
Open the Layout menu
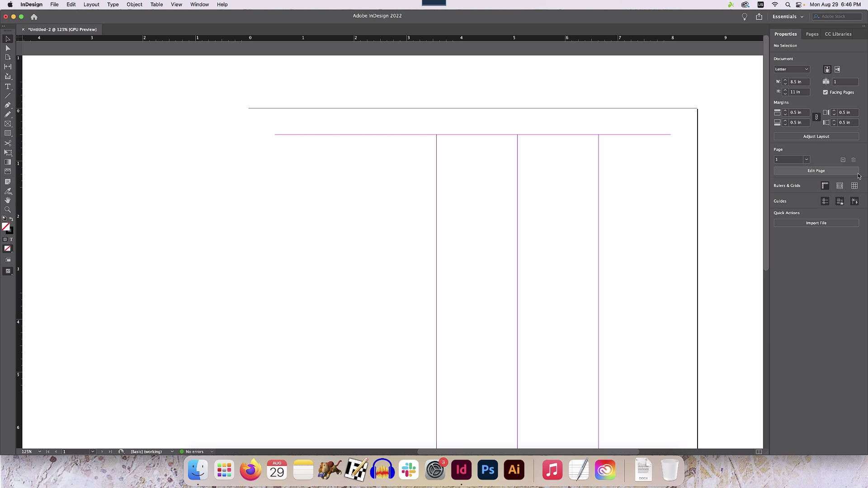point(91,4)
